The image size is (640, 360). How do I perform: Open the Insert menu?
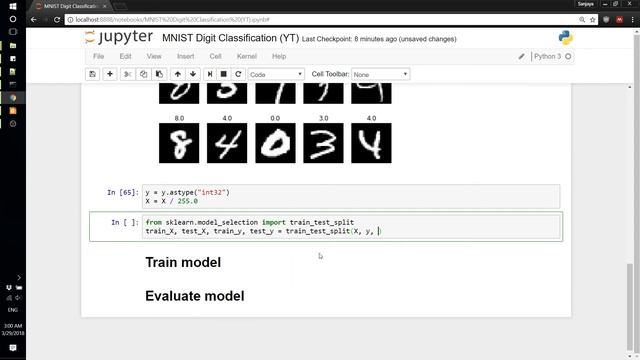pyautogui.click(x=185, y=56)
